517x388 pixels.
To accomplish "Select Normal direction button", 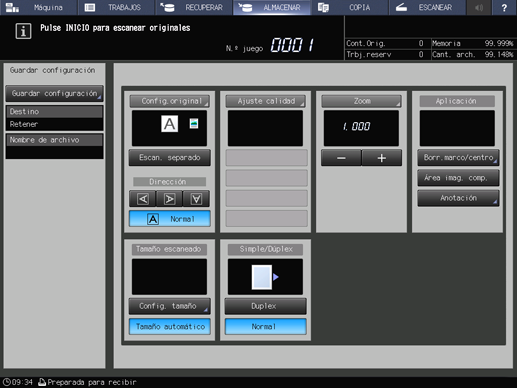I will (170, 219).
